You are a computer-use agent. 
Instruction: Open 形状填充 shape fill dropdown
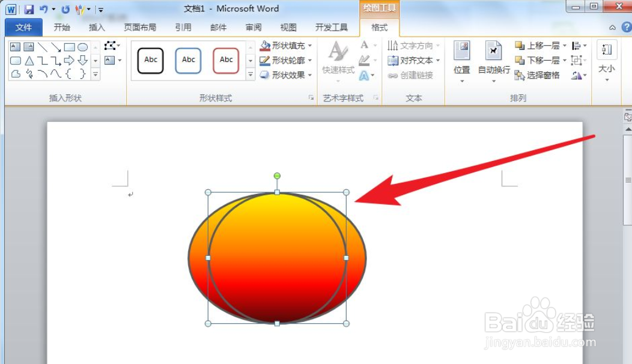[x=286, y=46]
